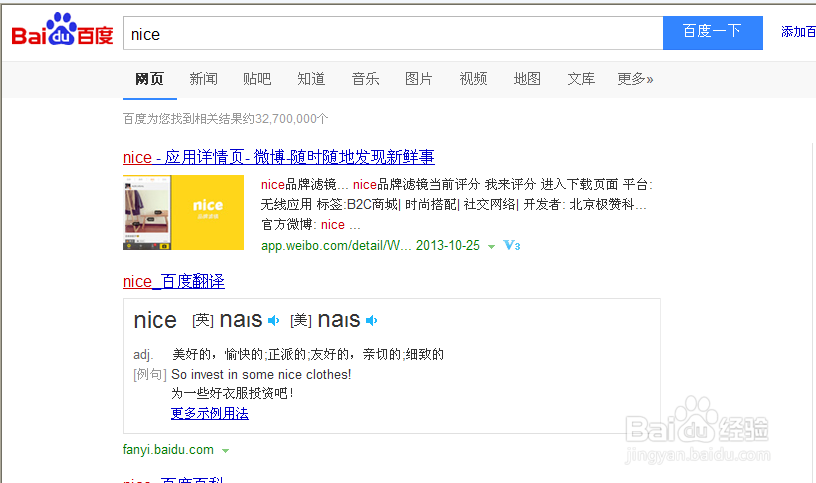Click the fanyi.baidu.com URL
This screenshot has height=483, width=816.
click(168, 450)
